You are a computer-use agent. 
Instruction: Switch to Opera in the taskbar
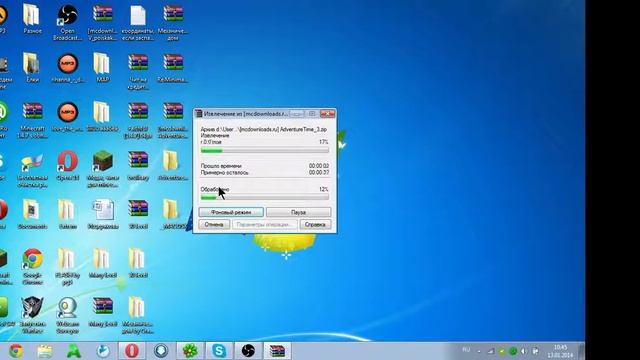pos(132,351)
